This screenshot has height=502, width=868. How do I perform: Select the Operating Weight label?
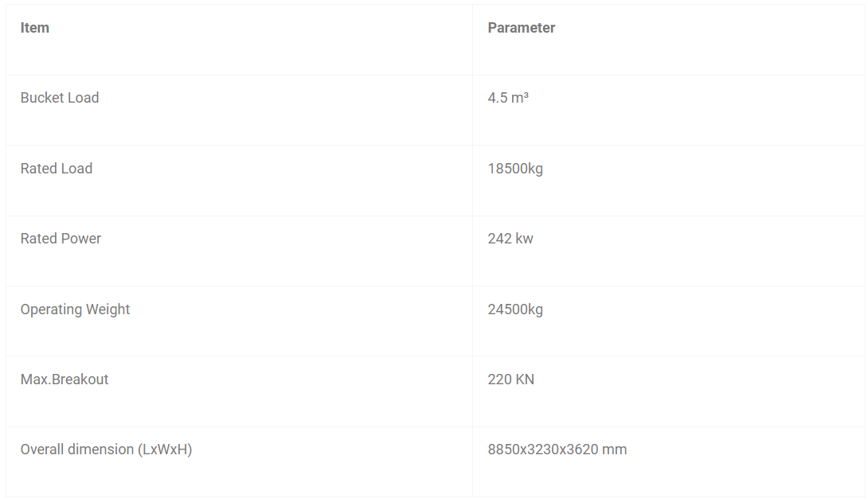(76, 309)
